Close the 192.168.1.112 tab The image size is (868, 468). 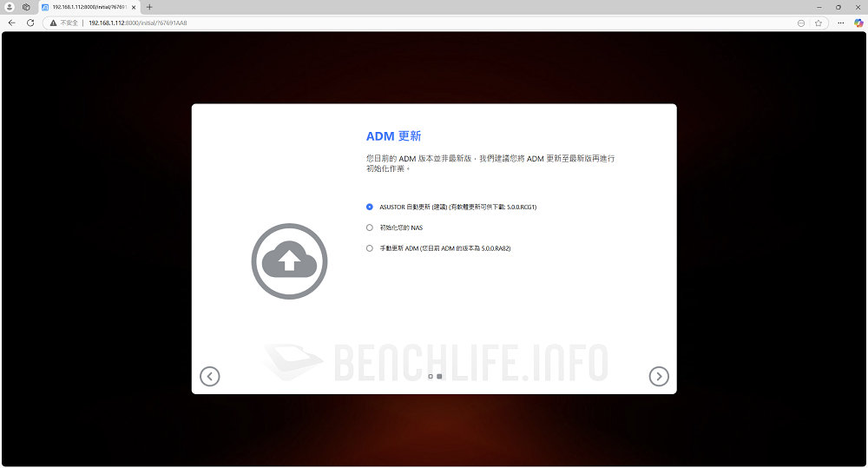(x=133, y=7)
